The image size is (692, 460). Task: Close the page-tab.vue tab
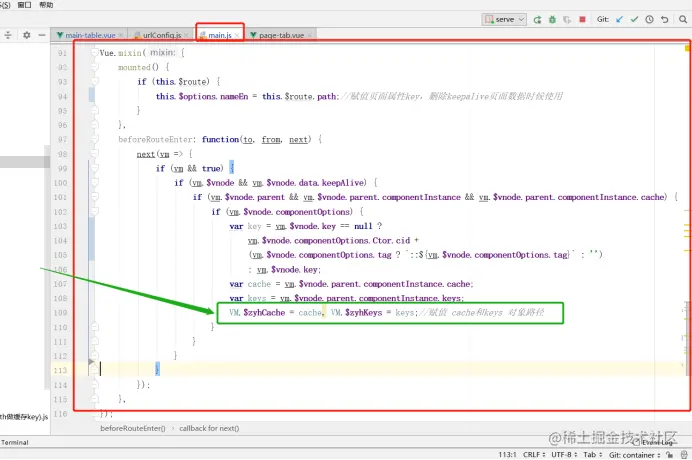(x=309, y=35)
